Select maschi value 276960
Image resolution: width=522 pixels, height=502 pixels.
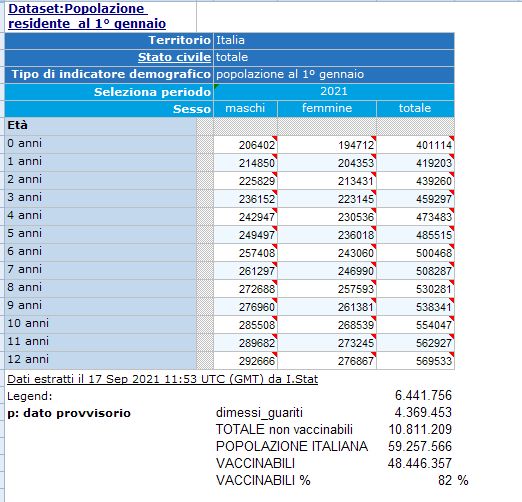point(245,307)
